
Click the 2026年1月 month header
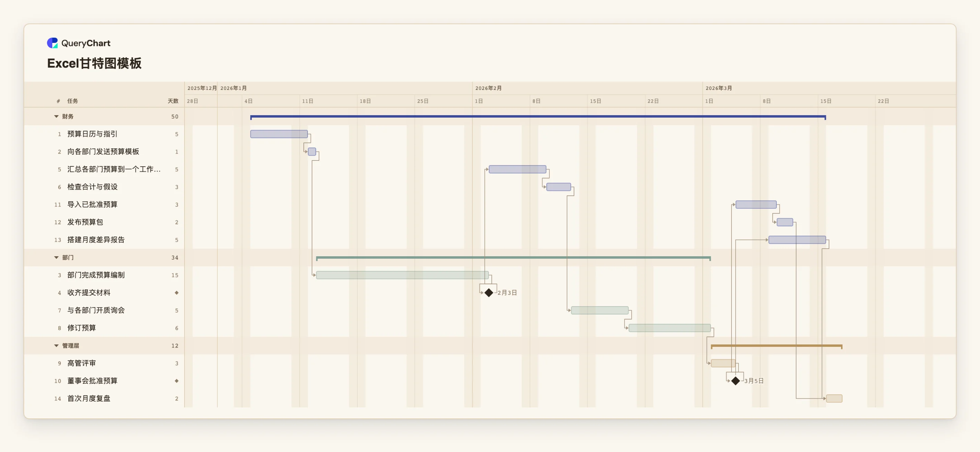234,88
